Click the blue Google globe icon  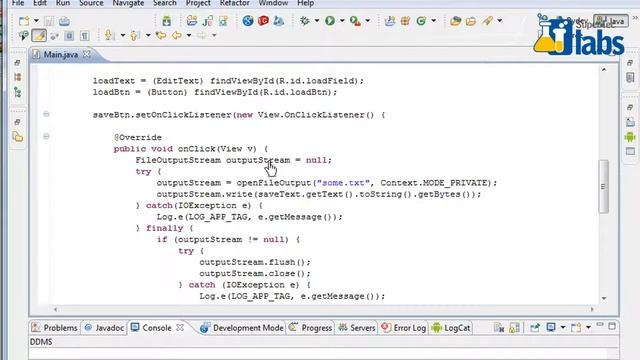point(248,20)
